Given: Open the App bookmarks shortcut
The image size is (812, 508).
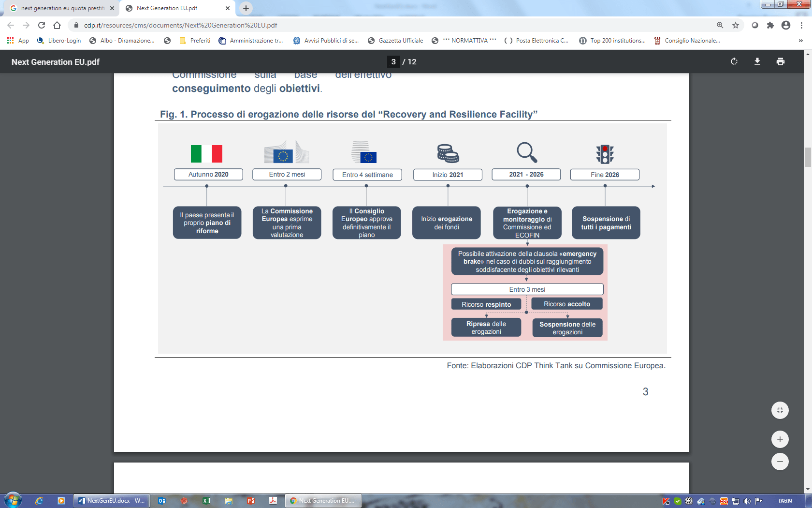Looking at the screenshot, I should tap(18, 41).
